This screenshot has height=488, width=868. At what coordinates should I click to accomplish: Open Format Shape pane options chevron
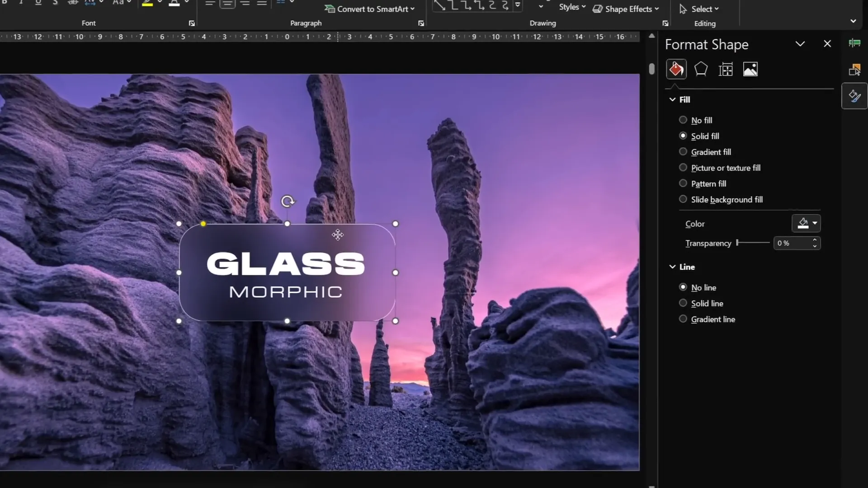point(800,44)
